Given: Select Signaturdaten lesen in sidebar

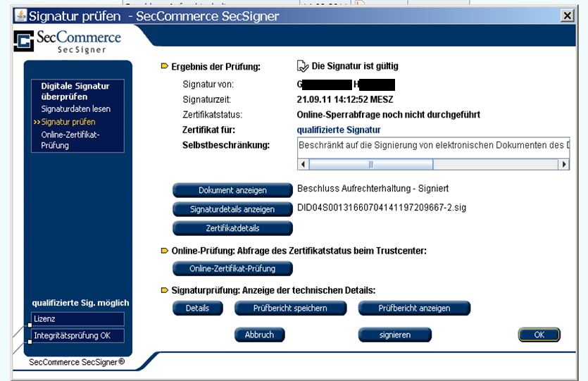Looking at the screenshot, I should pos(76,109).
